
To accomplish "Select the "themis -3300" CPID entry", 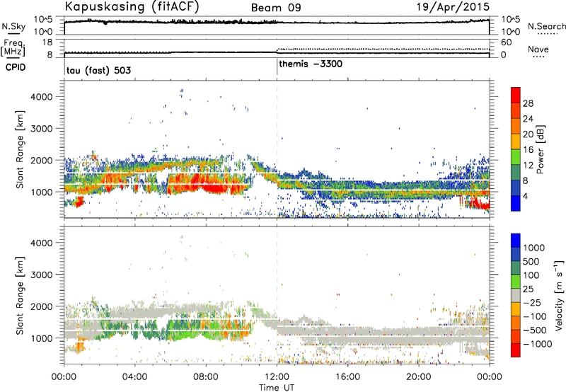I will click(311, 64).
